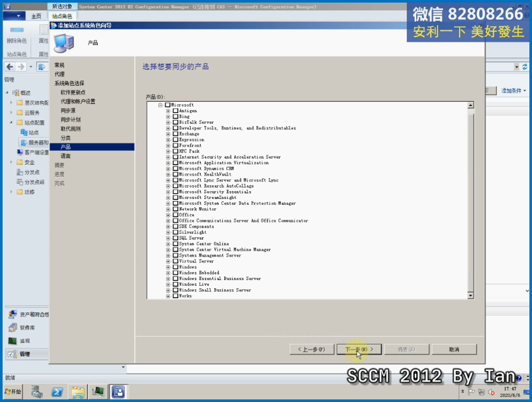This screenshot has height=402, width=532.
Task: Check the Forefront product checkbox
Action: (175, 145)
